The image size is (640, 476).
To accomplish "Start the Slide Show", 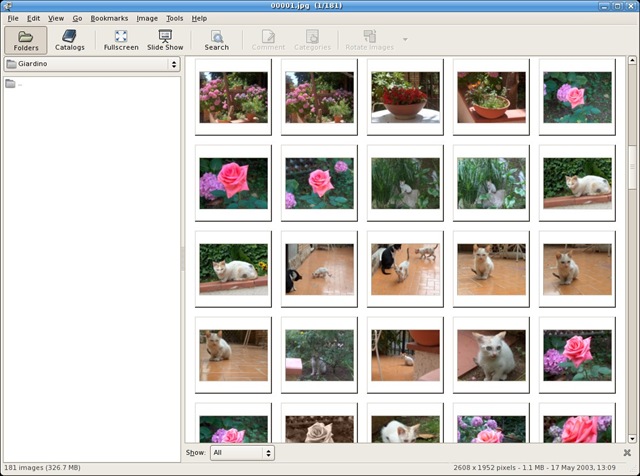I will point(165,40).
